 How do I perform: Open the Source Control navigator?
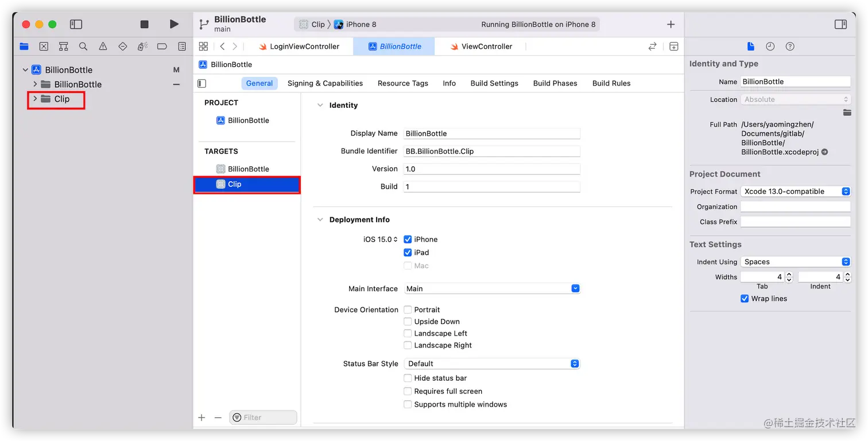click(x=44, y=46)
